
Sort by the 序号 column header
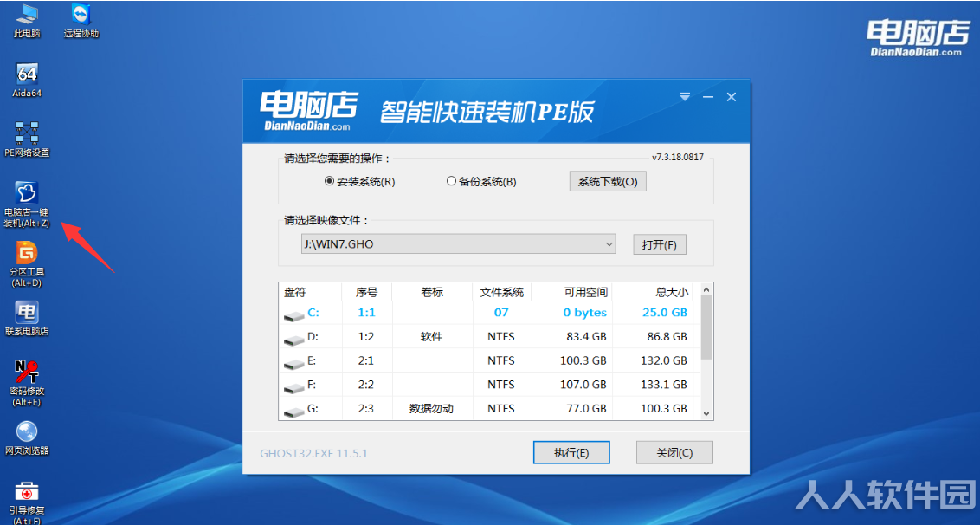pos(366,292)
